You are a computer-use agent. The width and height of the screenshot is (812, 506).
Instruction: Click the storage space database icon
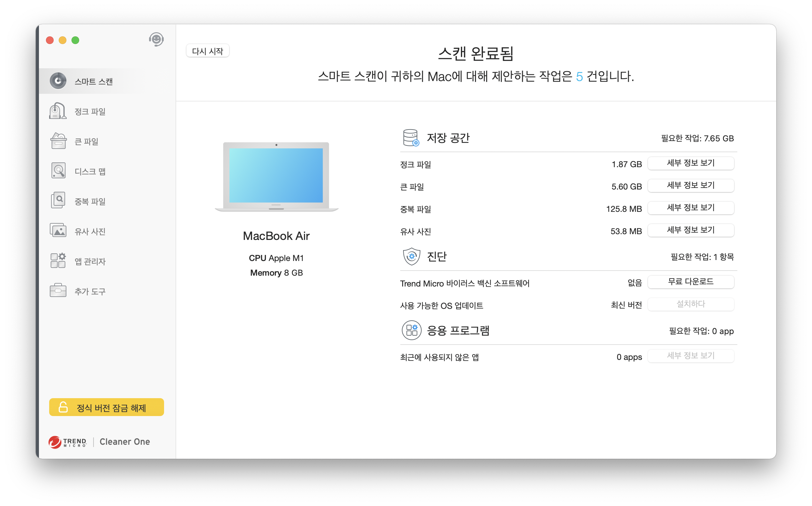click(x=411, y=138)
